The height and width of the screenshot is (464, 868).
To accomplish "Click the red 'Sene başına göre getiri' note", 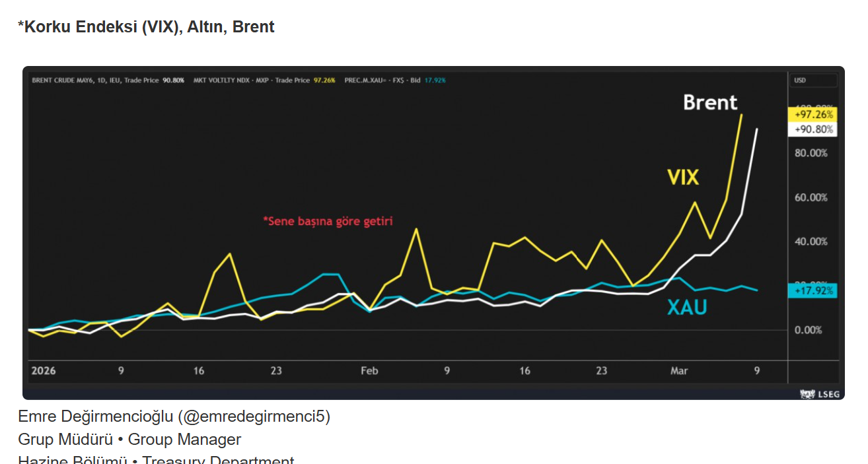I will [328, 221].
